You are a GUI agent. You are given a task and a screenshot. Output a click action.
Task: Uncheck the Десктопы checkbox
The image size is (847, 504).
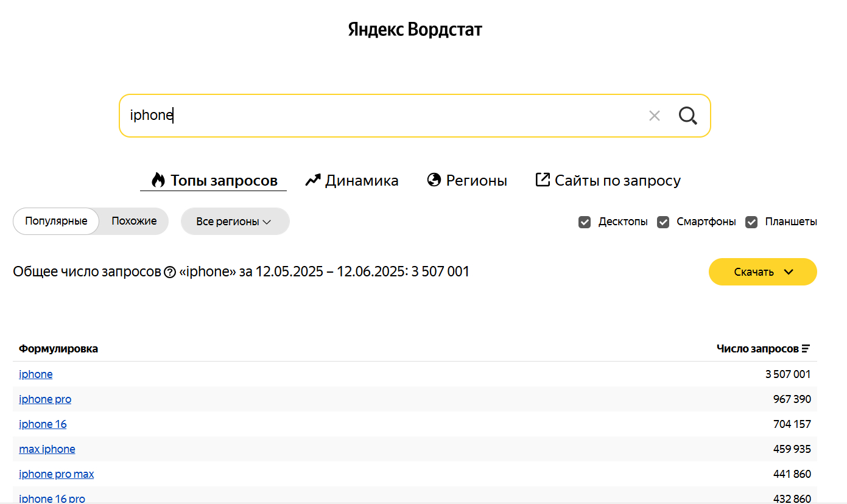(585, 222)
